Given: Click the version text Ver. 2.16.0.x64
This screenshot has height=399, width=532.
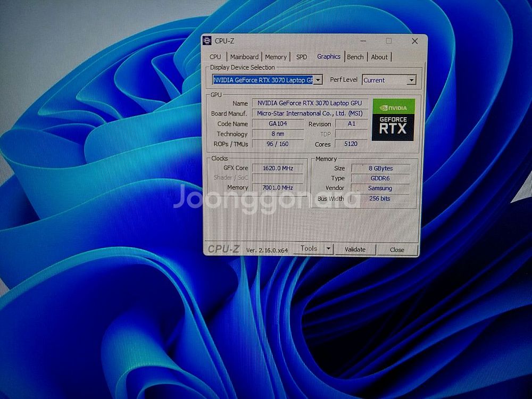Looking at the screenshot, I should (x=267, y=251).
